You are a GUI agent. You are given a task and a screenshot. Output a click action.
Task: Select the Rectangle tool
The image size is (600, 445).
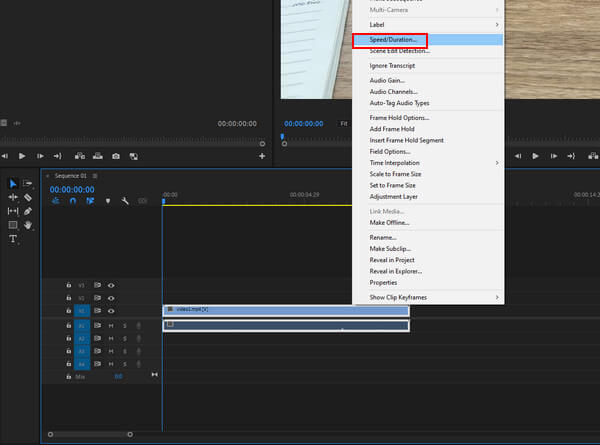[x=13, y=225]
